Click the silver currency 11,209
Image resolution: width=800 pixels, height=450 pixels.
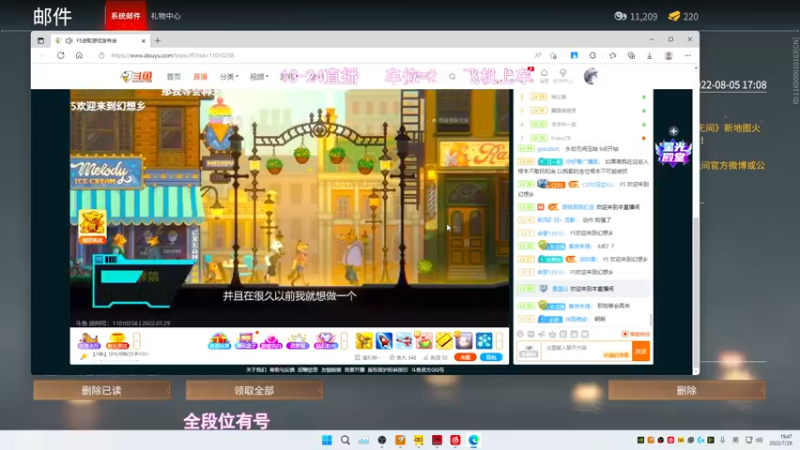pos(636,16)
